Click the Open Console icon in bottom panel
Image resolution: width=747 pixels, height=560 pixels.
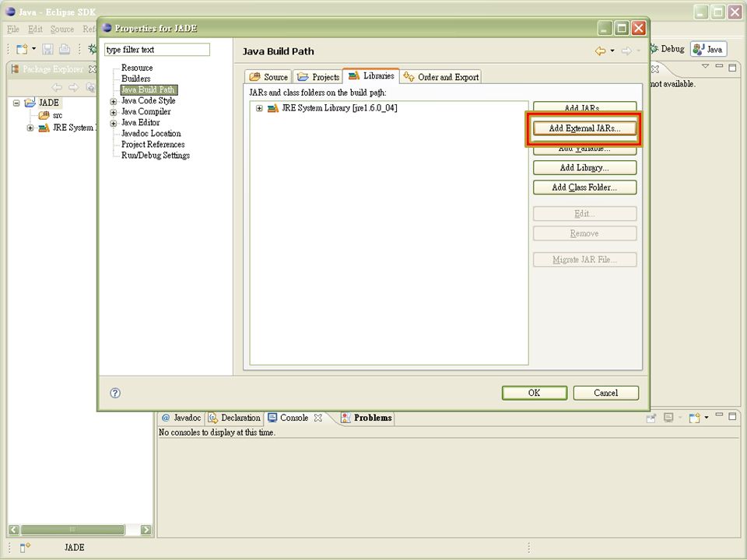coord(695,418)
